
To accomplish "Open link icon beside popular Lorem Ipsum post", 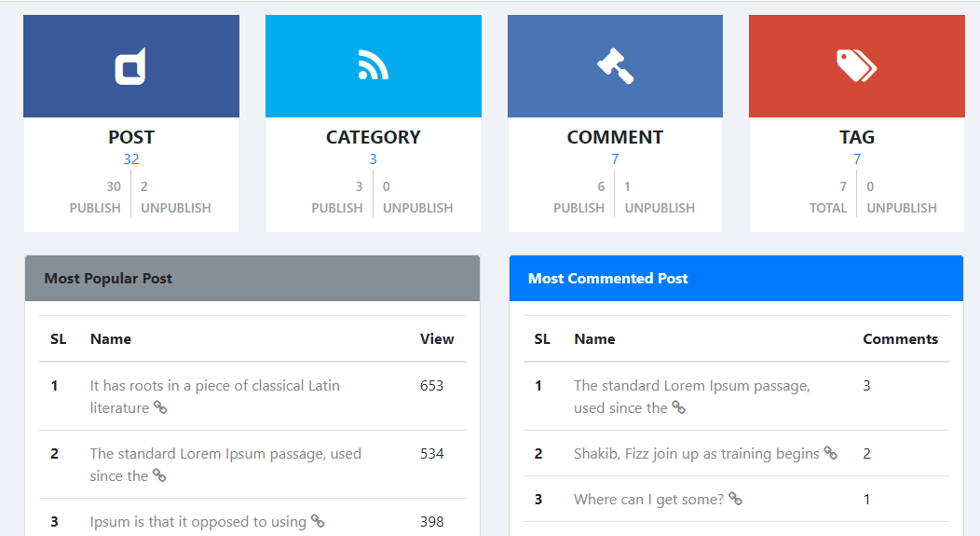I will 159,475.
